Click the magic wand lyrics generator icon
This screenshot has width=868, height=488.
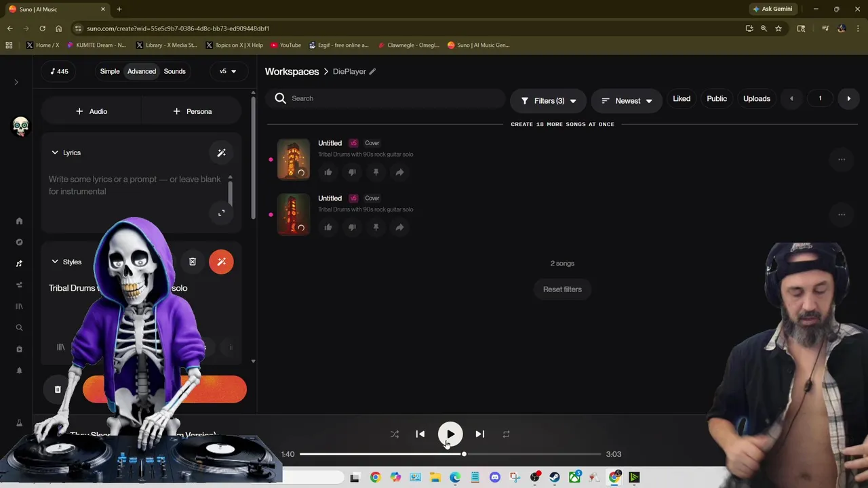[x=221, y=152]
